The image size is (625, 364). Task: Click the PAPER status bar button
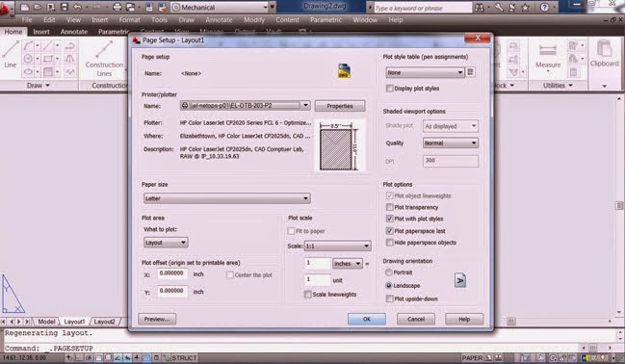[472, 357]
